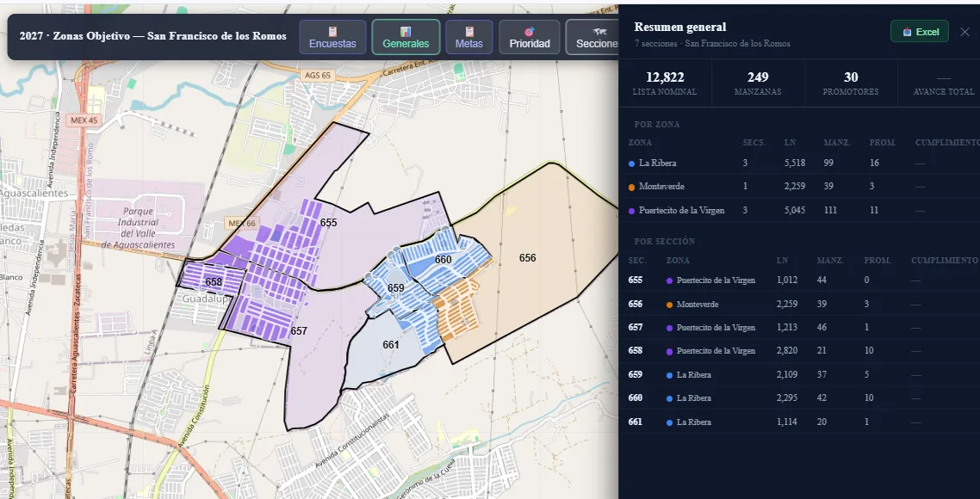
Task: Select the Generales button
Action: (406, 37)
